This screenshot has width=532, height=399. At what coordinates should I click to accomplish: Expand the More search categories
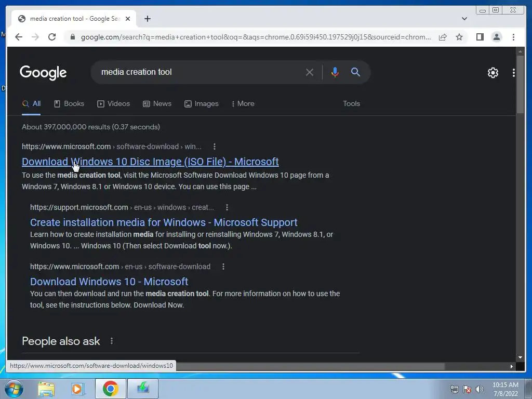[x=243, y=104]
